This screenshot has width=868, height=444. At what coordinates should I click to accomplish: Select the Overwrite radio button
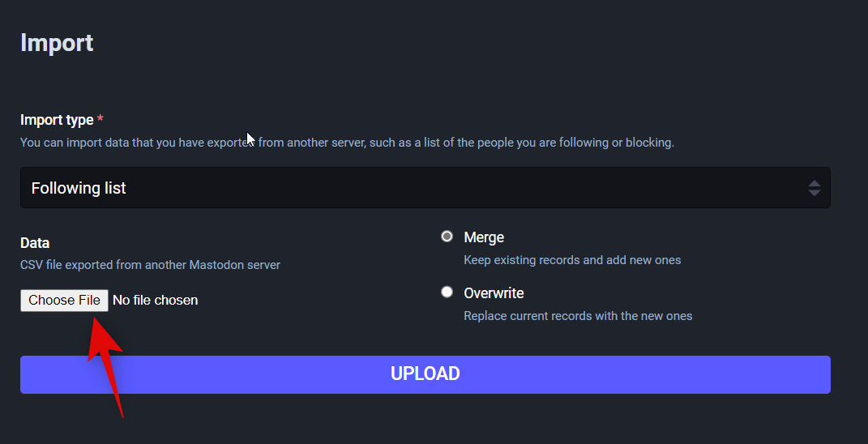pos(447,292)
